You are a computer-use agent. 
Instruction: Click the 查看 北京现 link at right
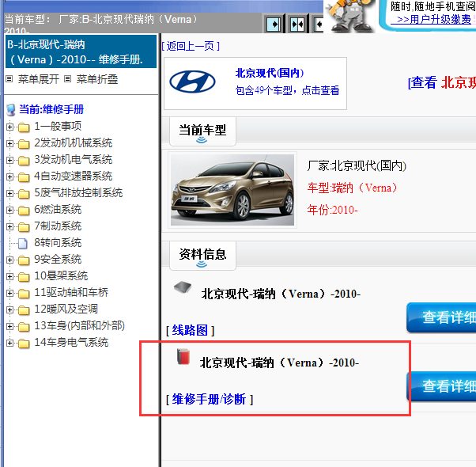coord(442,82)
